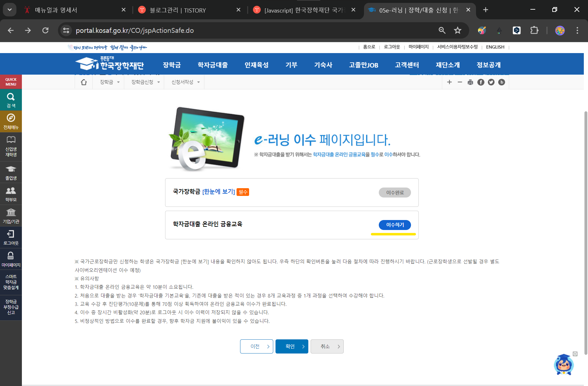
Task: Click the 로그아웃 top link
Action: (x=392, y=47)
